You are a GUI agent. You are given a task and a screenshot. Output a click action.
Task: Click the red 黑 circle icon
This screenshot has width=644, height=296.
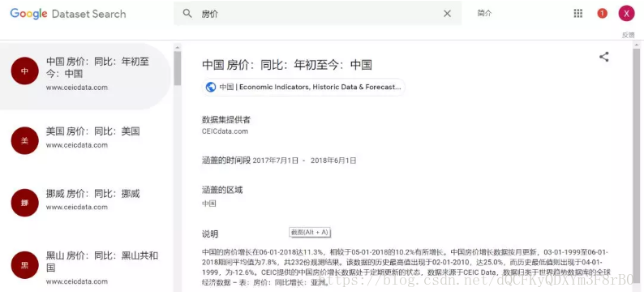click(x=24, y=265)
